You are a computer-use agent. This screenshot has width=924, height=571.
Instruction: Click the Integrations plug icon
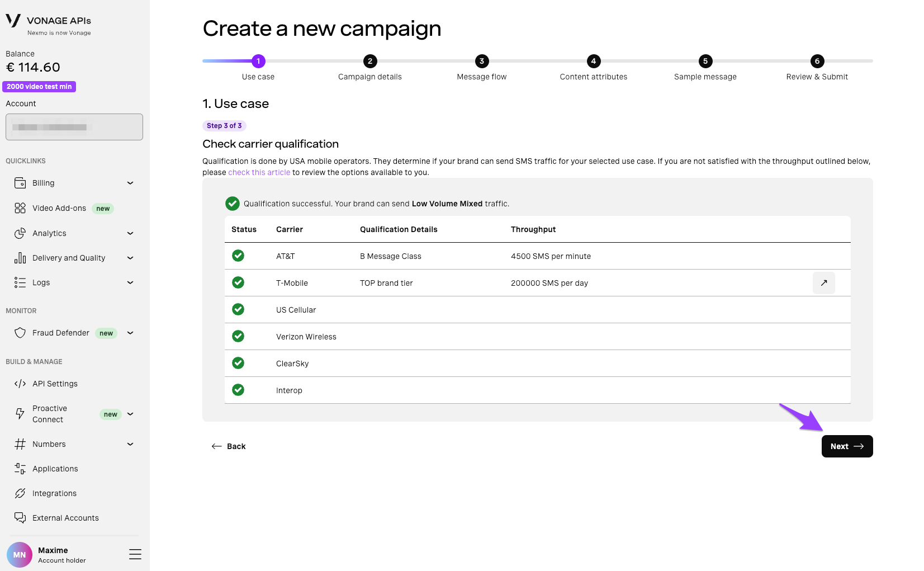click(20, 493)
